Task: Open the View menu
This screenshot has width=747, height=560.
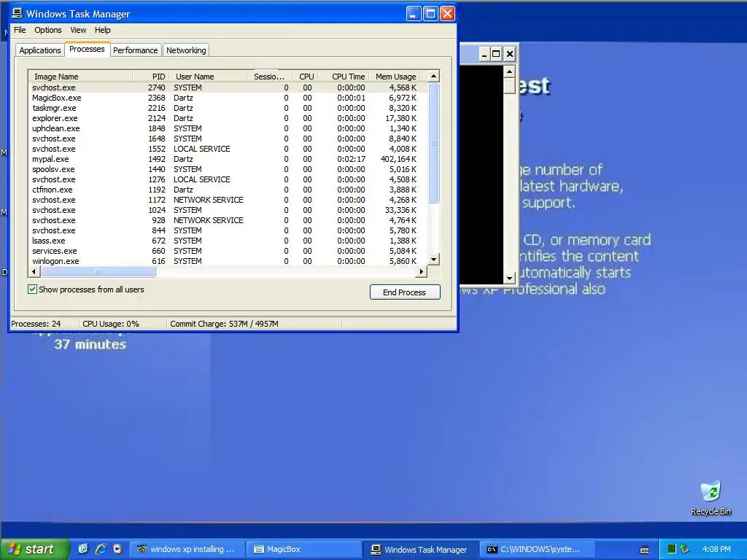Action: [x=78, y=30]
